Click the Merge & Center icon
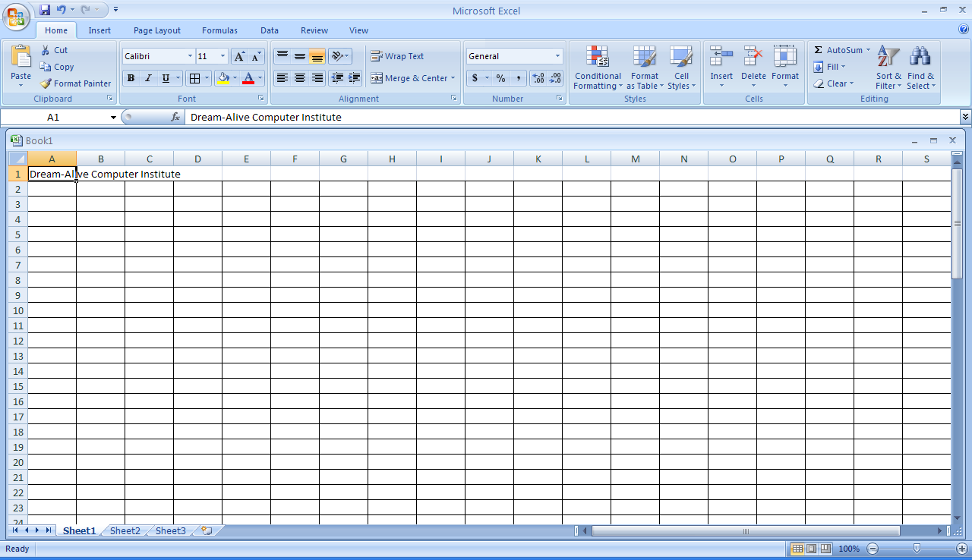 (377, 78)
